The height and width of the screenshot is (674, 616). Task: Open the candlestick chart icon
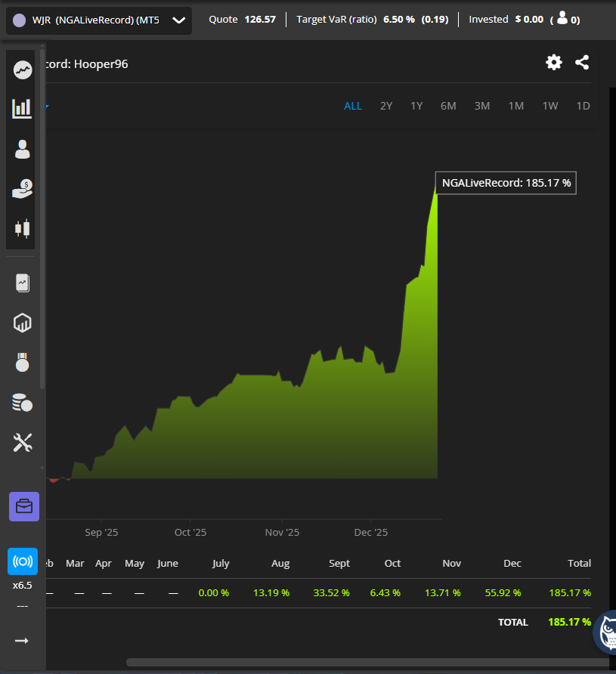[x=23, y=227]
